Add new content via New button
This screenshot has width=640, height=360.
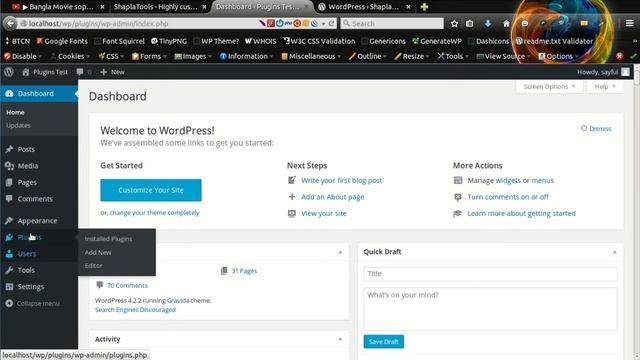(x=112, y=72)
